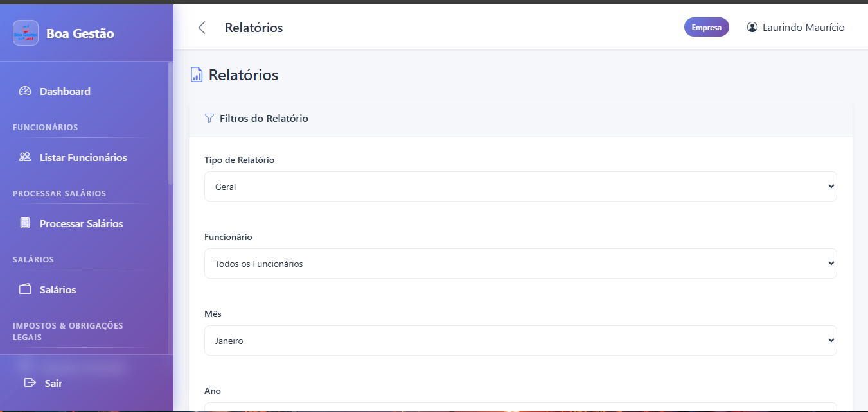The image size is (868, 412).
Task: Click the Empresa badge button
Action: (706, 28)
